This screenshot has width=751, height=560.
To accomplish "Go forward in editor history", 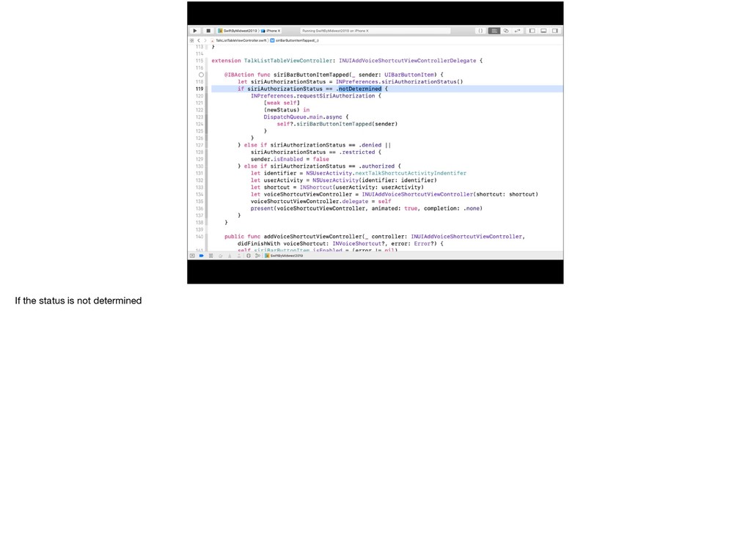I will (205, 41).
